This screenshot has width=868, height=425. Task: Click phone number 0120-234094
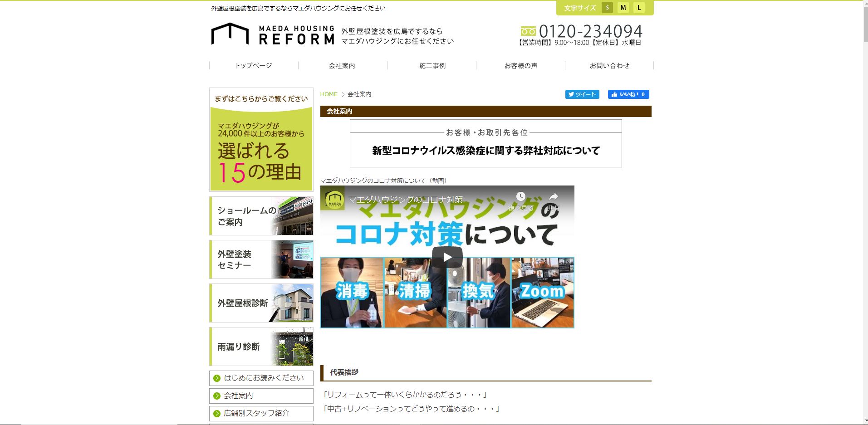coord(591,31)
